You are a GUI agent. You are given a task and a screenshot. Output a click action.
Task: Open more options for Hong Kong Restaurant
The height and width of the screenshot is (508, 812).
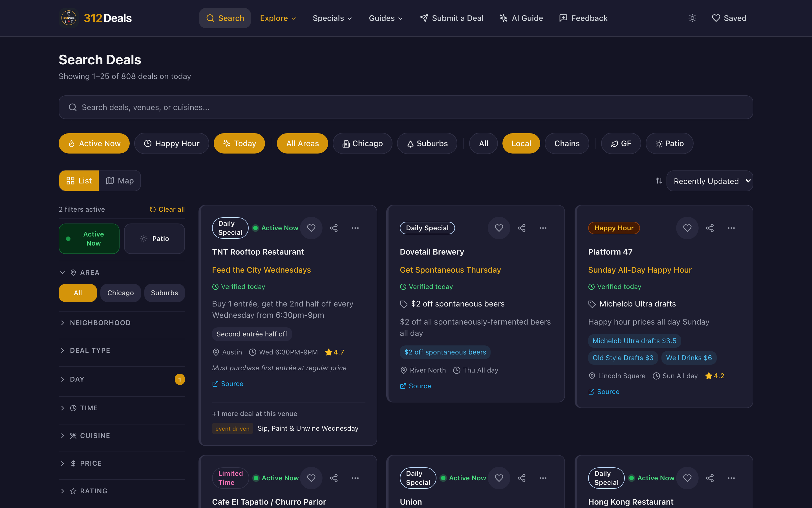tap(731, 478)
